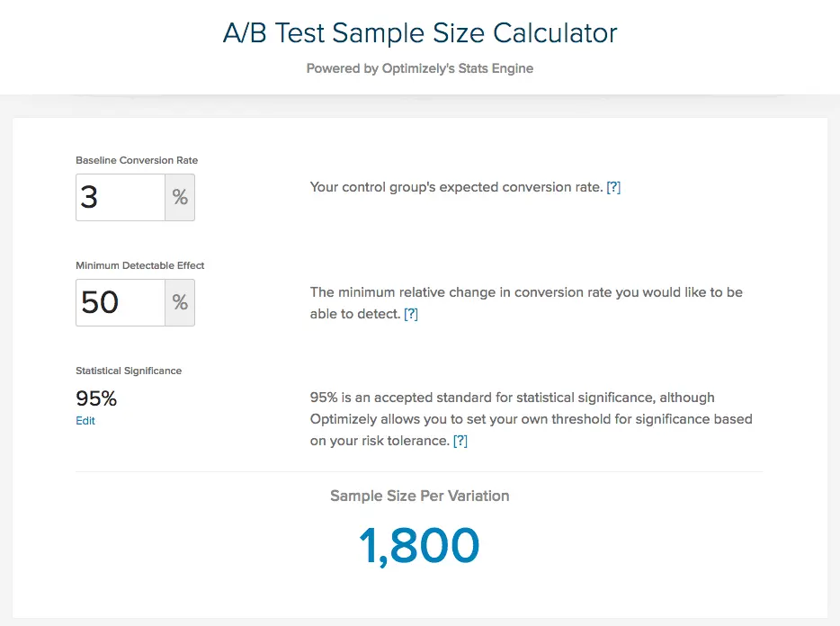Click the Baseline Conversion Rate input field
This screenshot has width=840, height=626.
tap(121, 197)
